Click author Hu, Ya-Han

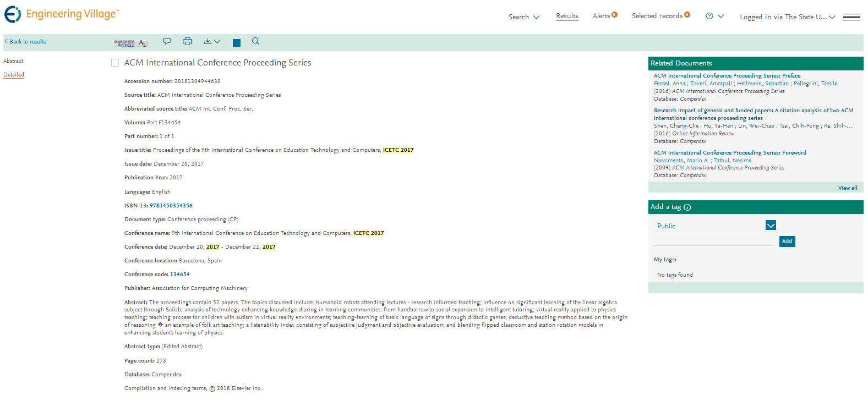tap(718, 126)
